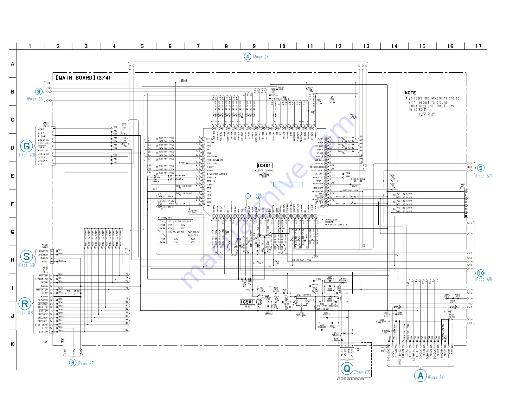Click column header 9 on the grid ruler
This screenshot has height=400, width=532.
point(254,46)
